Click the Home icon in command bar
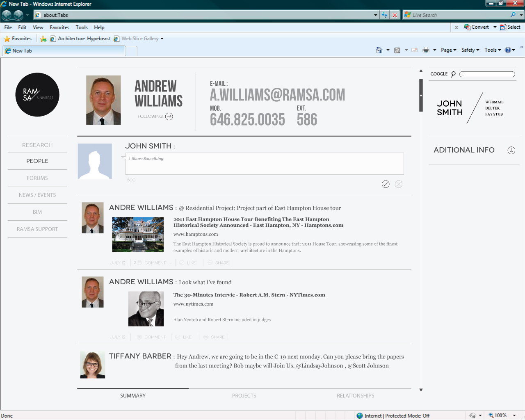The height and width of the screenshot is (420, 525). tap(379, 50)
